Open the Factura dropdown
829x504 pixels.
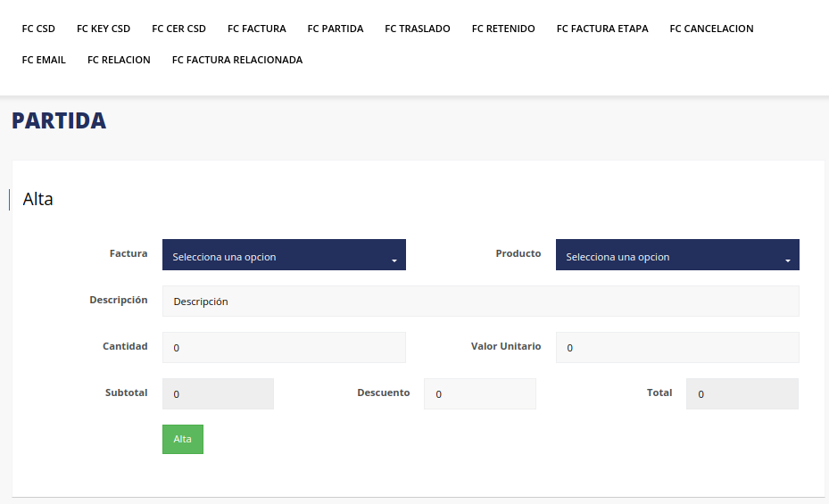tap(284, 255)
